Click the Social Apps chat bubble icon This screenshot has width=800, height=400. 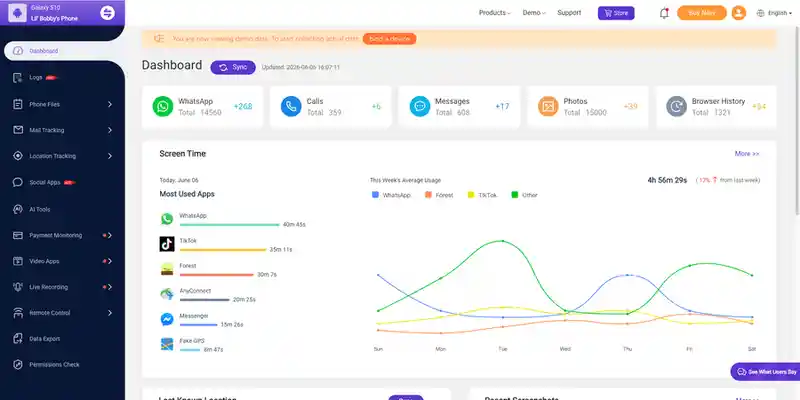[18, 182]
